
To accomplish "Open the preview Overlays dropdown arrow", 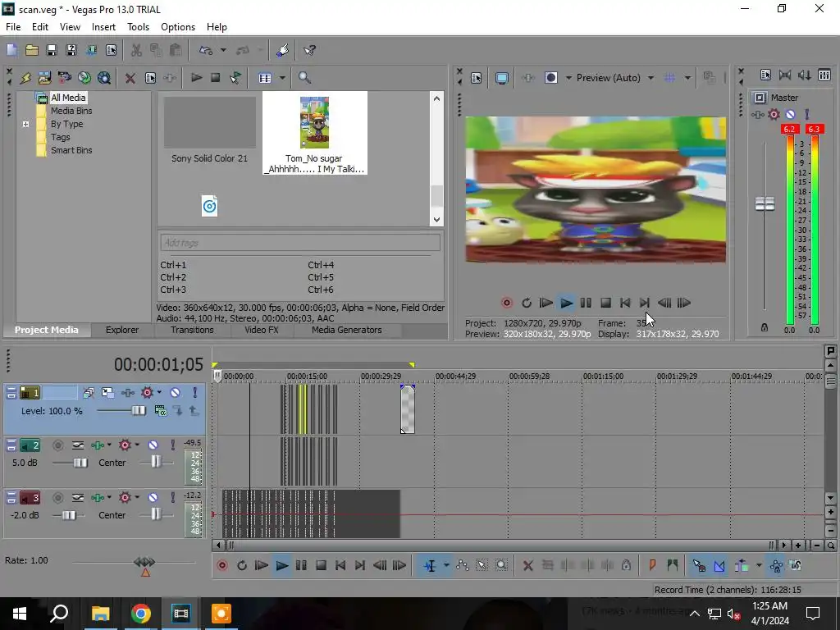I will tap(687, 78).
